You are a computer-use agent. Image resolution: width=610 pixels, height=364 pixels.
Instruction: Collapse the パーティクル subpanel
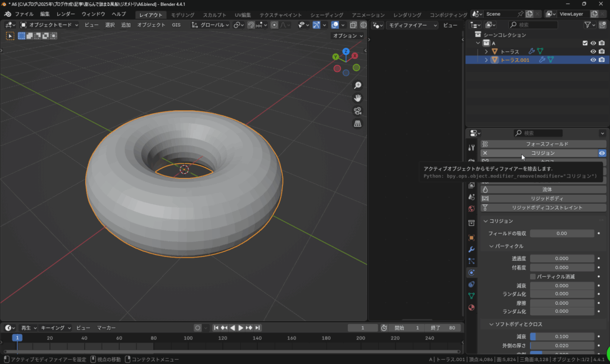coord(491,246)
